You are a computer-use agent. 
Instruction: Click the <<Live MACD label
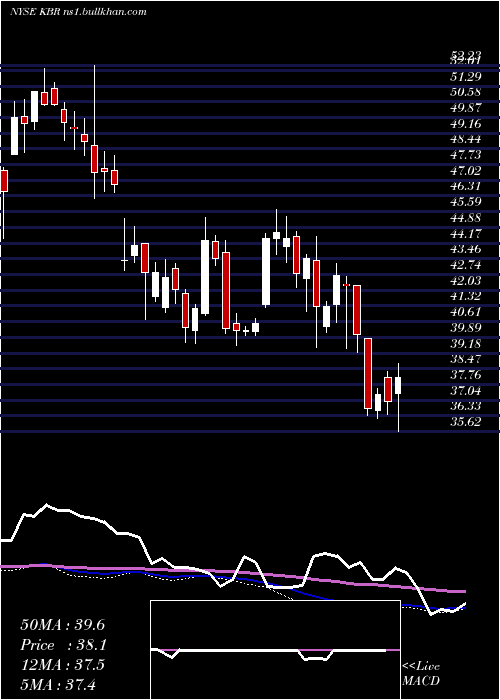pyautogui.click(x=421, y=673)
